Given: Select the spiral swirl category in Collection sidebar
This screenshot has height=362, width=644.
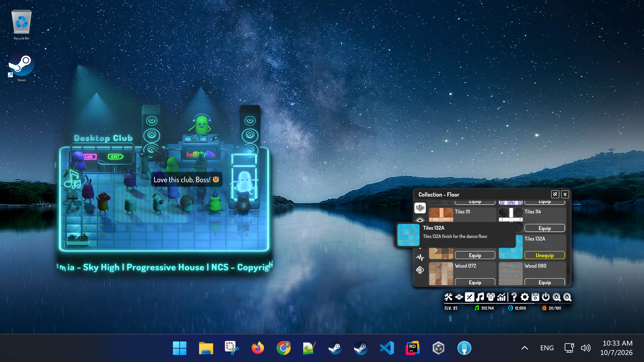Looking at the screenshot, I should coord(420,270).
